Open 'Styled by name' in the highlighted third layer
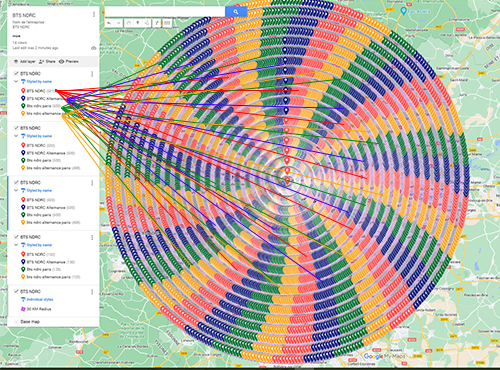Screen dimensions: 500x370 pos(39,190)
